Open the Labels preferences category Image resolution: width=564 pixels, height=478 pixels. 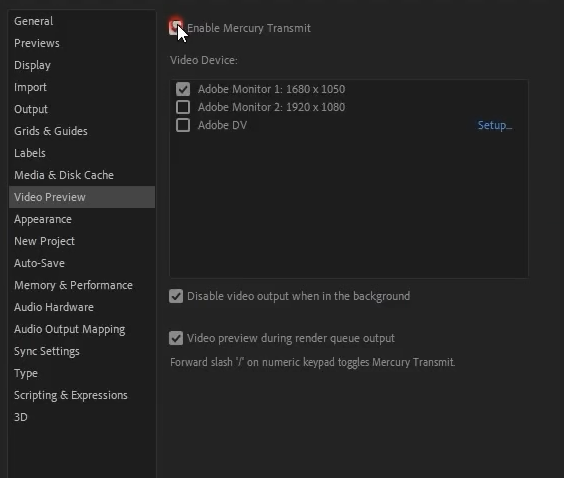82,153
